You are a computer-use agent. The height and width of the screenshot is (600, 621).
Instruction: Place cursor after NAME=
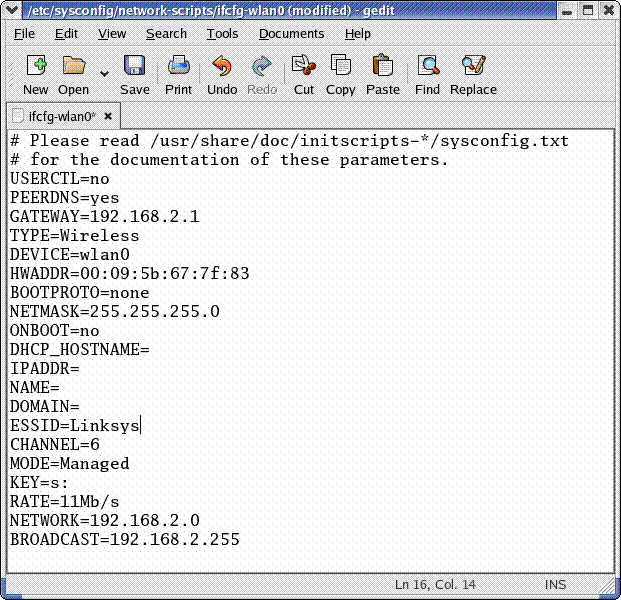[x=60, y=388]
